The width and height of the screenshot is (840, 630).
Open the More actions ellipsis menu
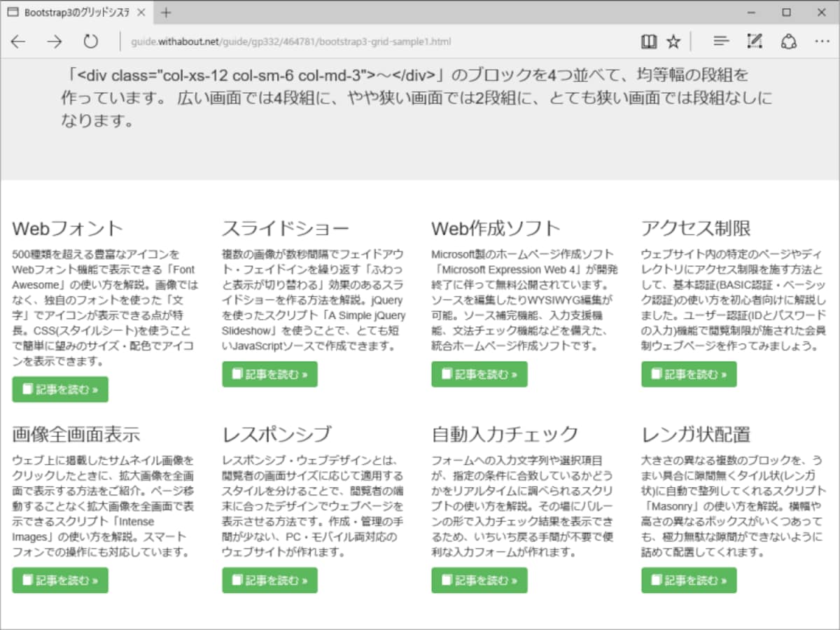(822, 42)
